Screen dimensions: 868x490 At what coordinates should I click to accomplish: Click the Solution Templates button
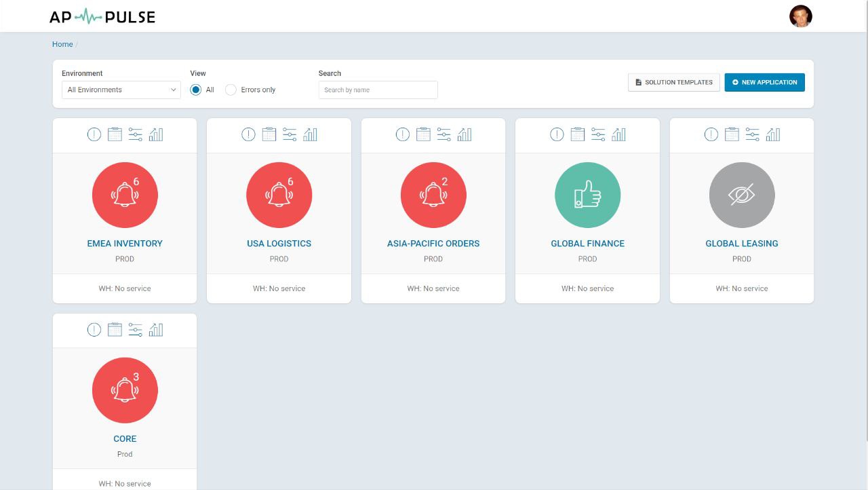[x=673, y=82]
